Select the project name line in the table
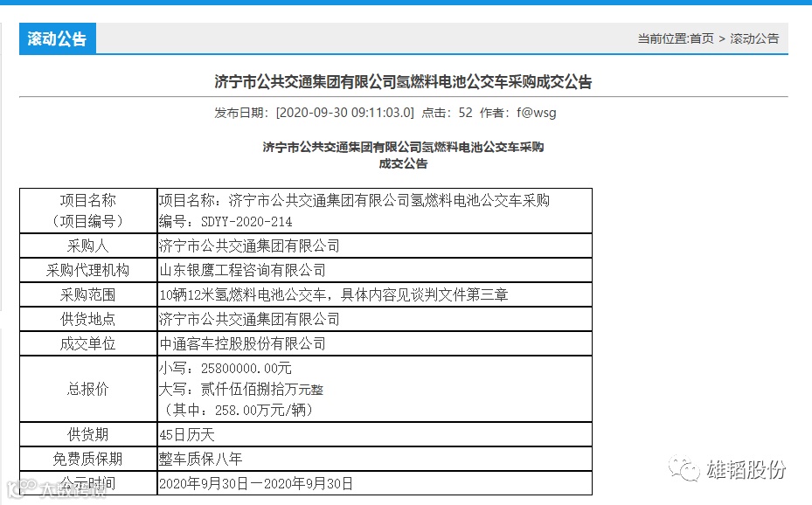The width and height of the screenshot is (812, 505). [x=354, y=200]
